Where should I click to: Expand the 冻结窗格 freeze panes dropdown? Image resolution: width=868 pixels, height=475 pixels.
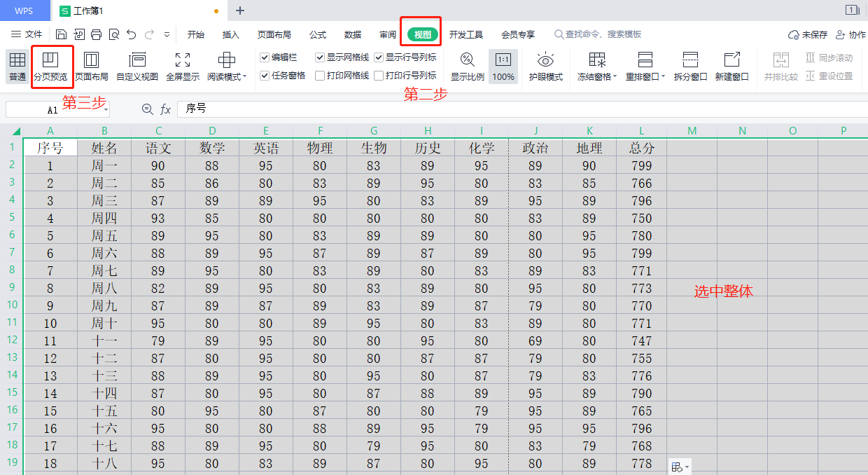pyautogui.click(x=615, y=77)
